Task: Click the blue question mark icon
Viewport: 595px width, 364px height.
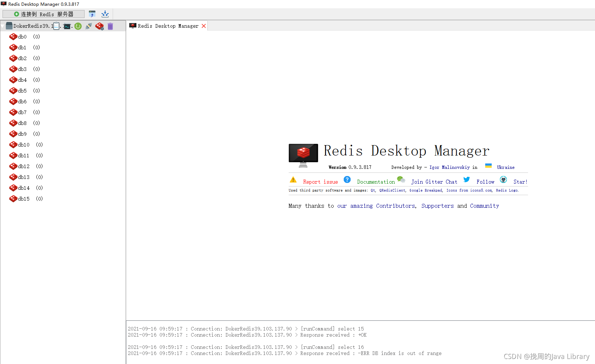Action: coord(347,180)
